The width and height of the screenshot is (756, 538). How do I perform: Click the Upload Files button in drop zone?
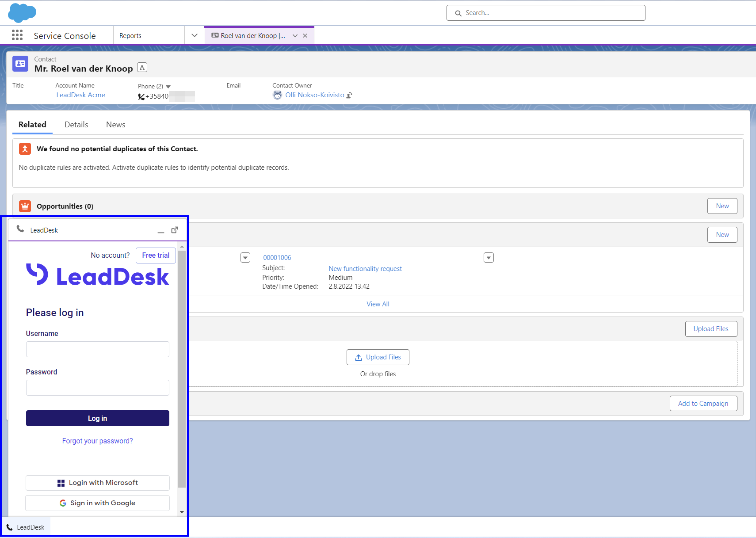coord(378,357)
